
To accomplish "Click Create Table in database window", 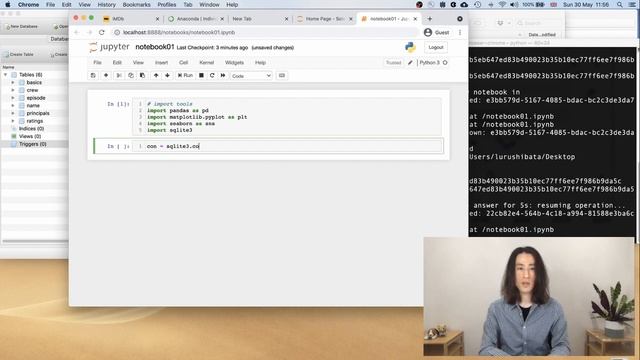I will click(18, 54).
